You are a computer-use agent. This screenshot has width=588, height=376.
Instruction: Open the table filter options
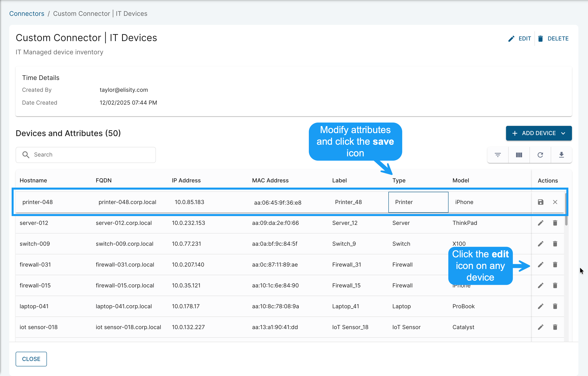coord(498,155)
